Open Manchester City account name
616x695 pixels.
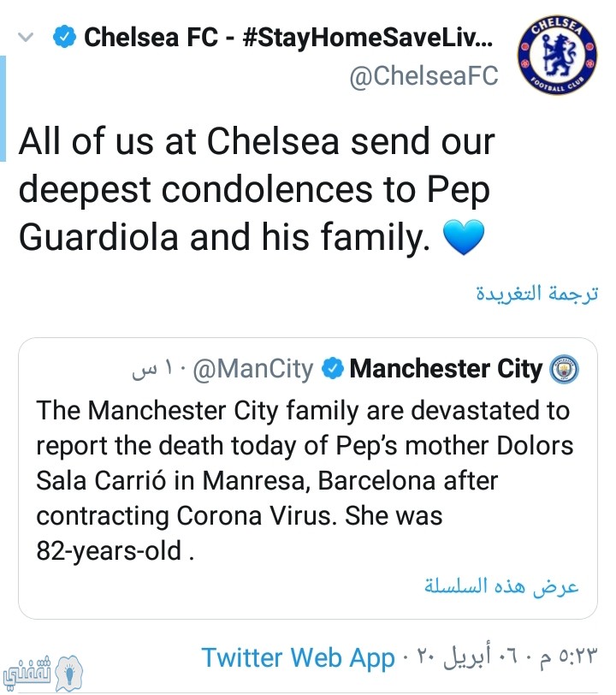pyautogui.click(x=446, y=369)
